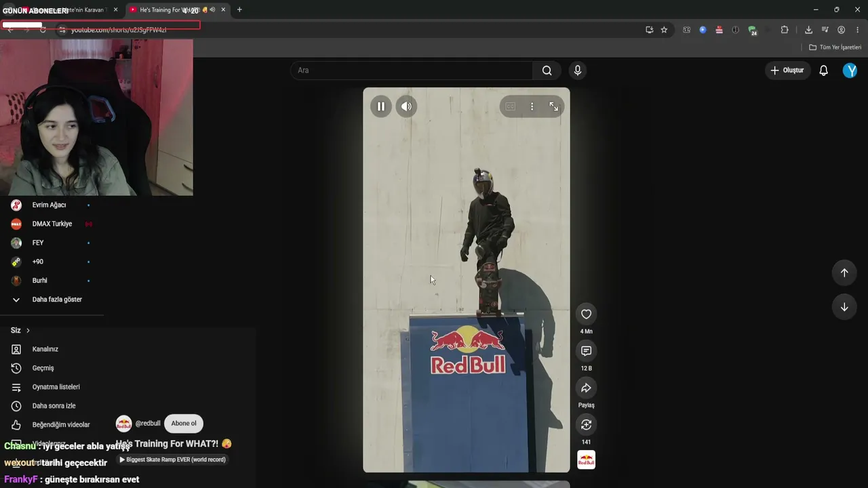This screenshot has height=488, width=868.
Task: Mute the Shorts video volume
Action: tap(406, 106)
